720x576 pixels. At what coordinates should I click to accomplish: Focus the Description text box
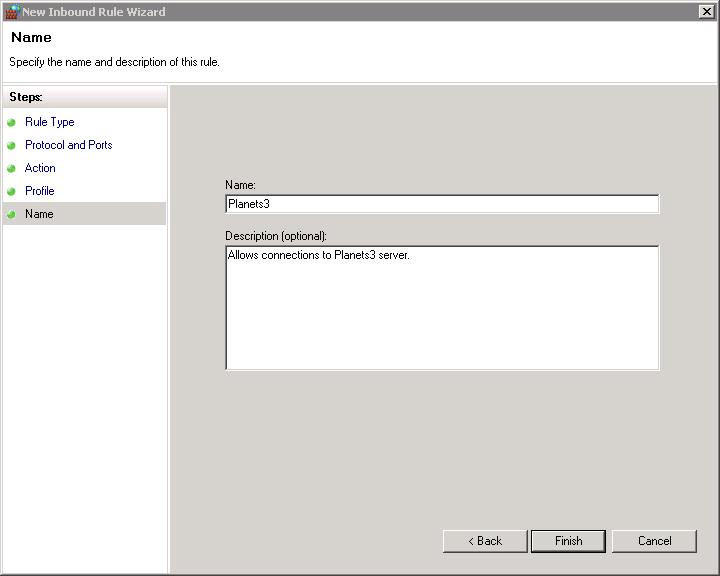coord(442,308)
